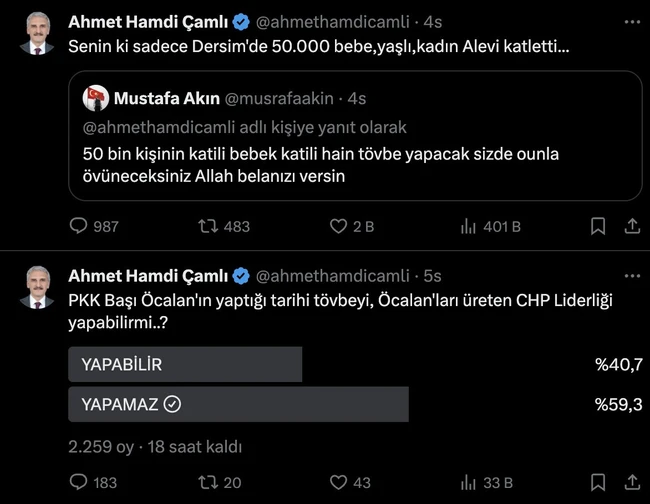650x504 pixels.
Task: Reply to the Dersim tweet
Action: [79, 227]
